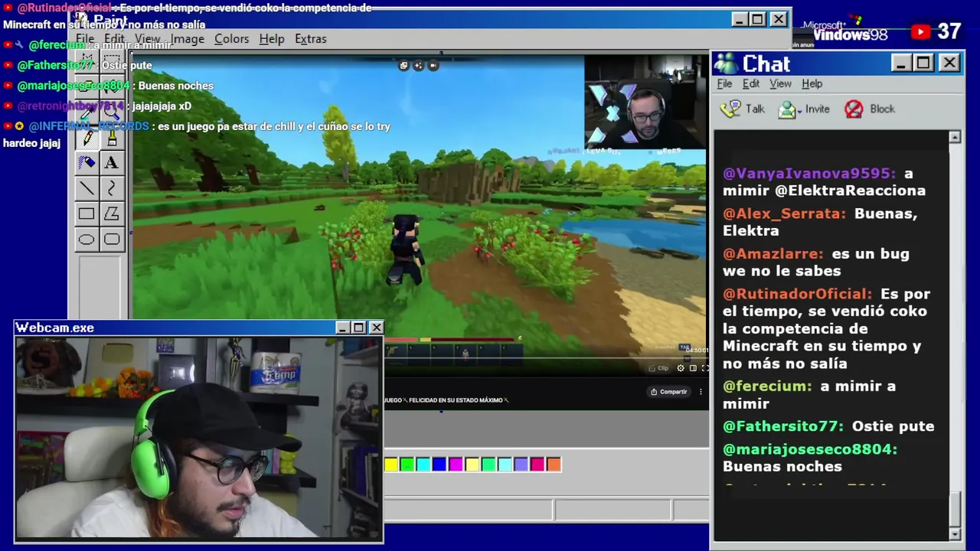Open the Help menu in Paint
This screenshot has width=980, height=551.
[x=272, y=38]
